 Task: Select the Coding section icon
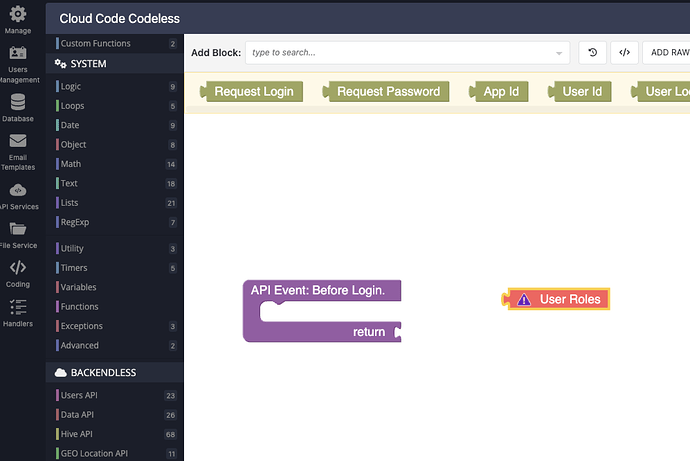(18, 267)
